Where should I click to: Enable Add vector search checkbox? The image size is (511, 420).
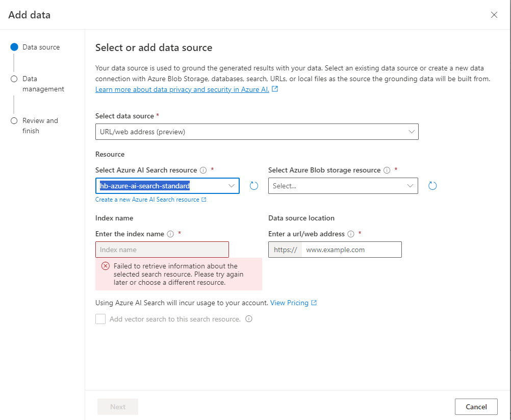pyautogui.click(x=100, y=319)
